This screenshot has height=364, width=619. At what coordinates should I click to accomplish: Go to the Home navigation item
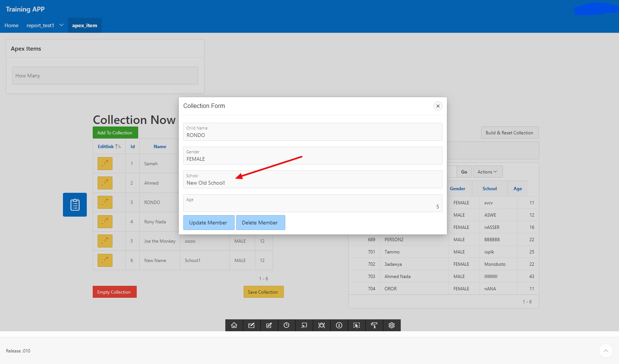click(x=12, y=25)
